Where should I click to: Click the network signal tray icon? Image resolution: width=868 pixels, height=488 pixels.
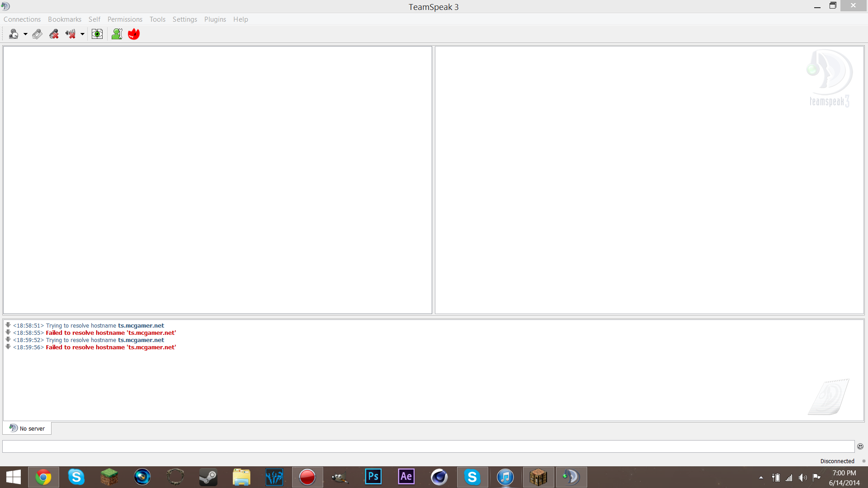(789, 478)
